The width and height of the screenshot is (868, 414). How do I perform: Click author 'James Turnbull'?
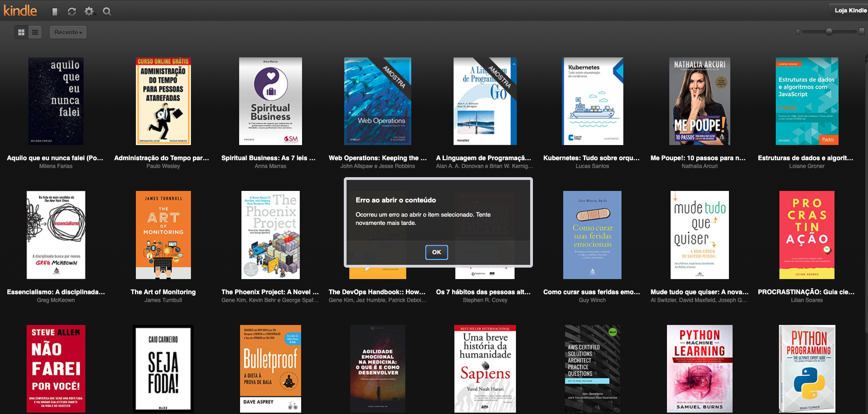tap(163, 300)
